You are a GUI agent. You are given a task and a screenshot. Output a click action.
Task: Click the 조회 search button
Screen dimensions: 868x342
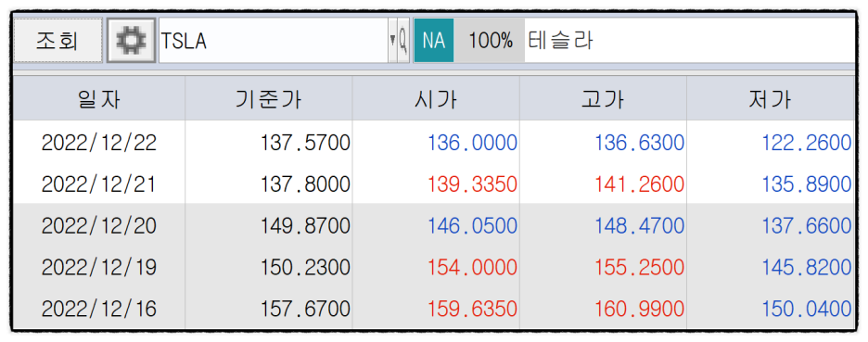[x=57, y=41]
